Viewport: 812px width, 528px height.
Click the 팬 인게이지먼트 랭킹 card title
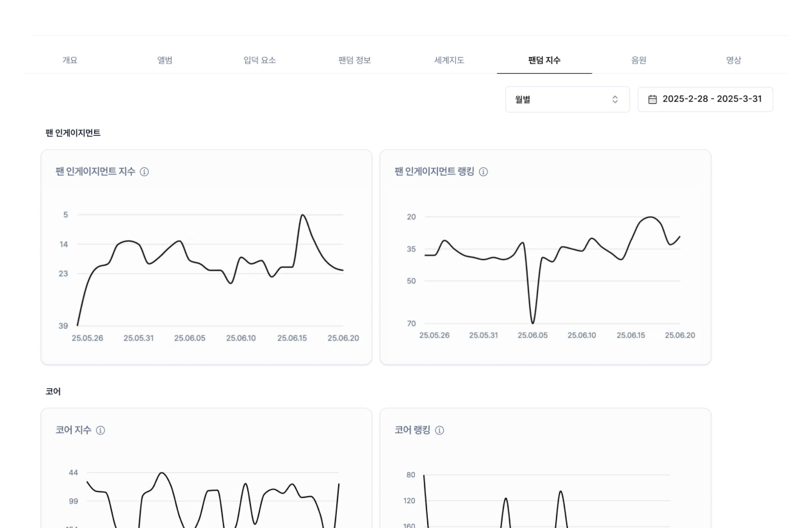[x=434, y=171]
